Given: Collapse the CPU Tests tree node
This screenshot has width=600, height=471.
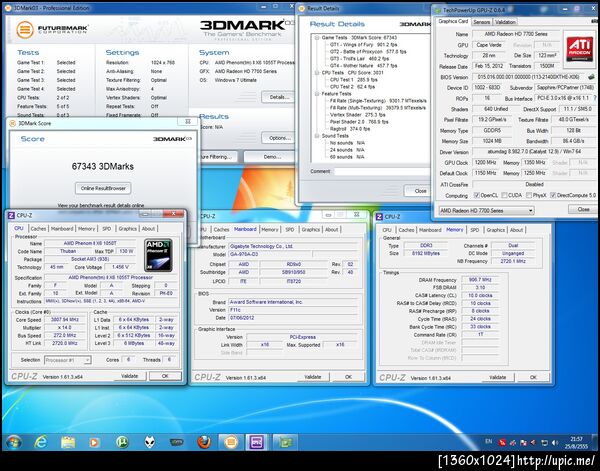Looking at the screenshot, I should (x=317, y=73).
